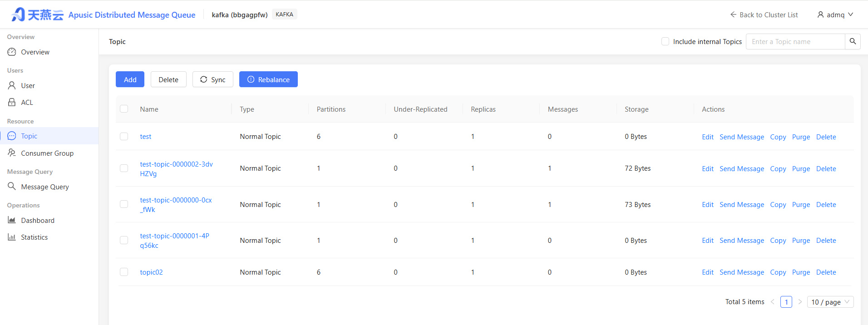The width and height of the screenshot is (868, 325).
Task: Go to next page arrow in pagination
Action: click(x=800, y=302)
